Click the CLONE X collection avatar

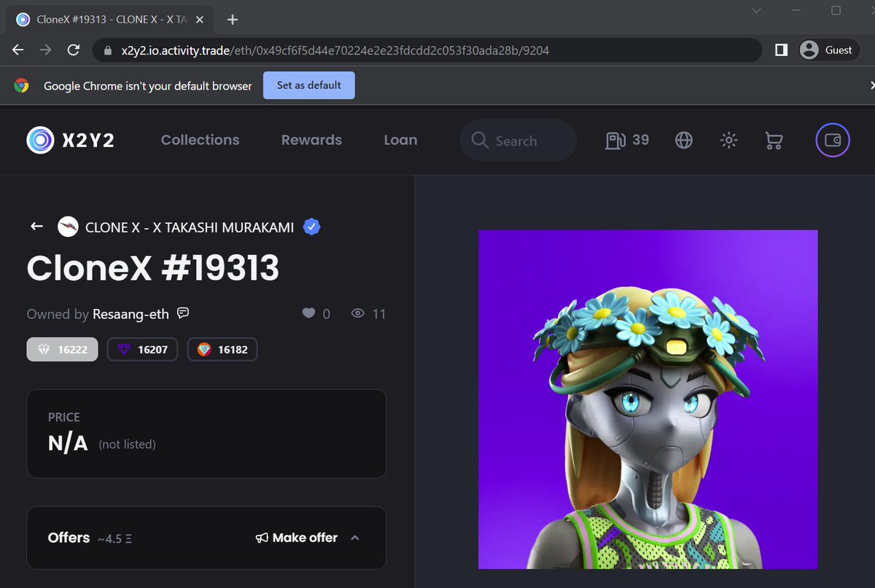[x=68, y=227]
